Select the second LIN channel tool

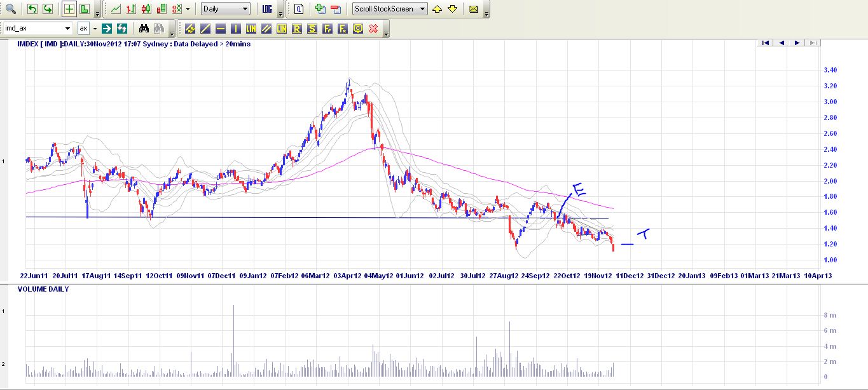click(282, 29)
